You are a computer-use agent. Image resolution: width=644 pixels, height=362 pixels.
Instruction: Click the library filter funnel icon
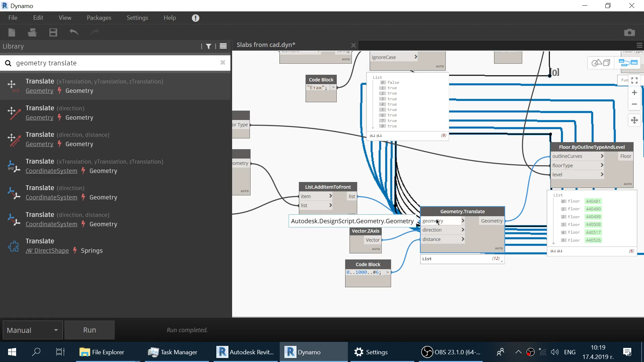[x=209, y=46]
